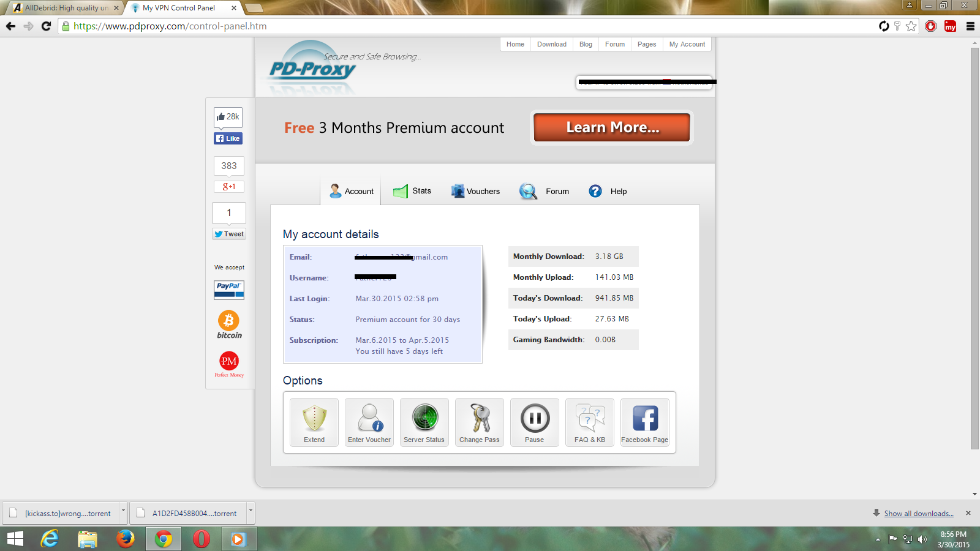Open the A1D2FD458B004 torrent download
Image resolution: width=980 pixels, height=551 pixels.
(x=188, y=513)
